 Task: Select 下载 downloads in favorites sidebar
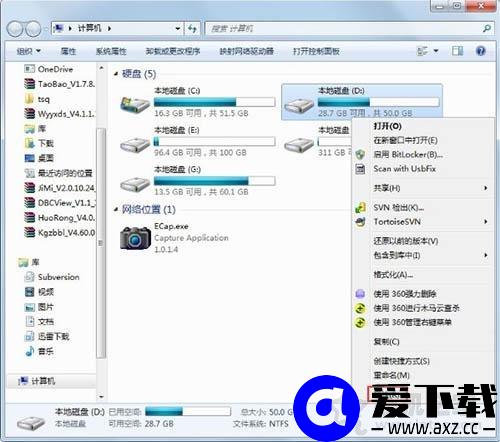[39, 143]
